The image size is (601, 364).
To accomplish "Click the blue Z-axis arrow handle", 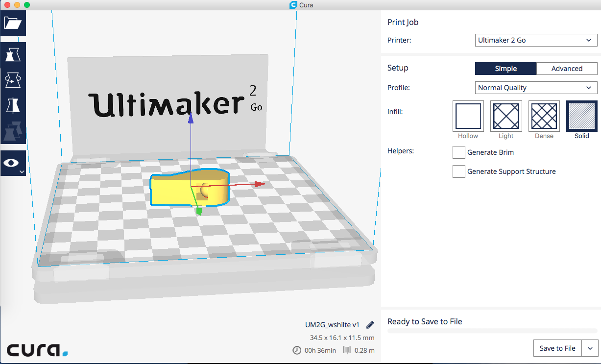I will 191,118.
